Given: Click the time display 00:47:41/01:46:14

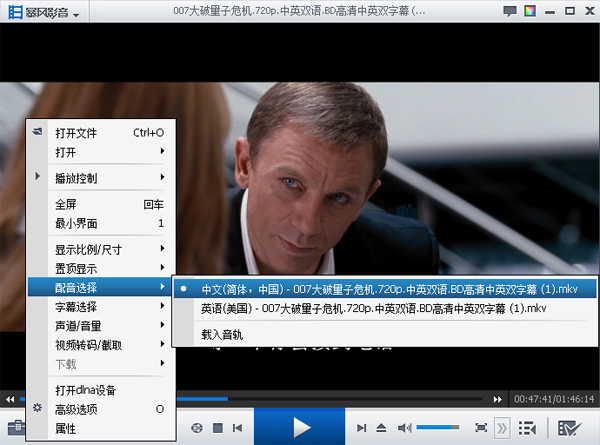Looking at the screenshot, I should (554, 399).
